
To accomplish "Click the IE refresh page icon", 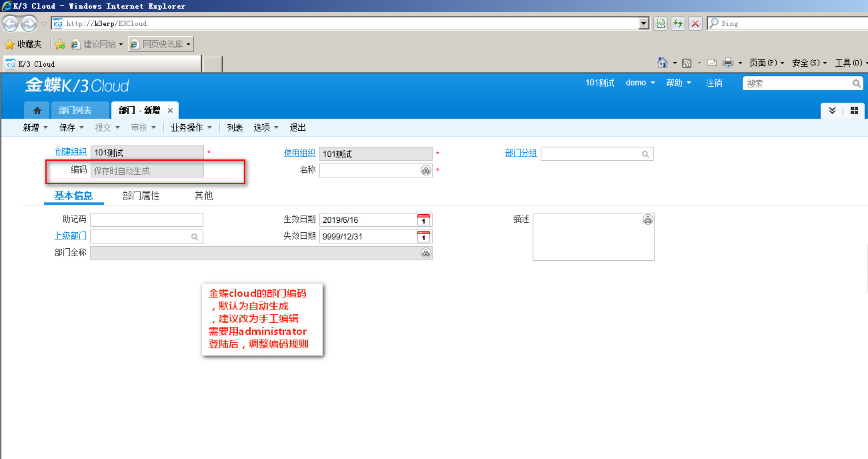I will click(x=678, y=23).
